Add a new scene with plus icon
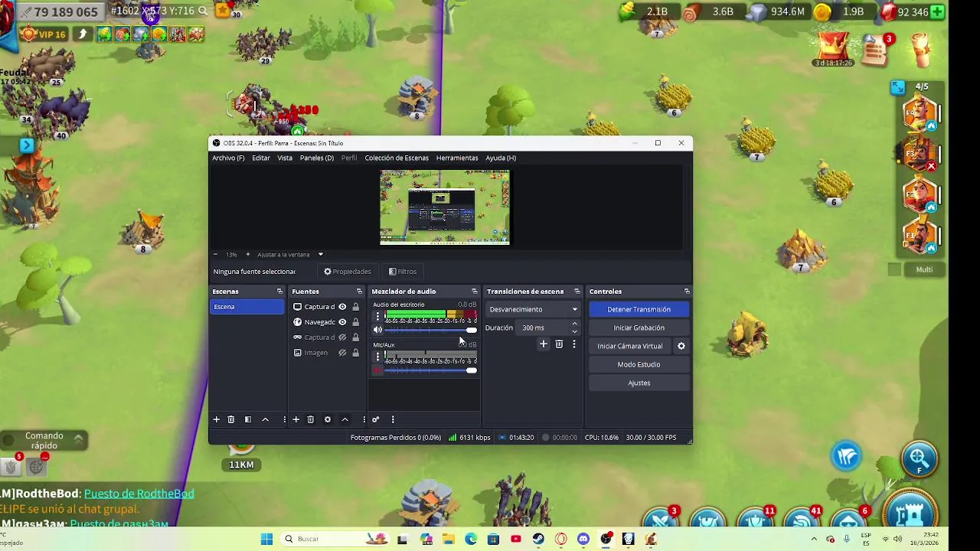The width and height of the screenshot is (980, 551). point(216,419)
